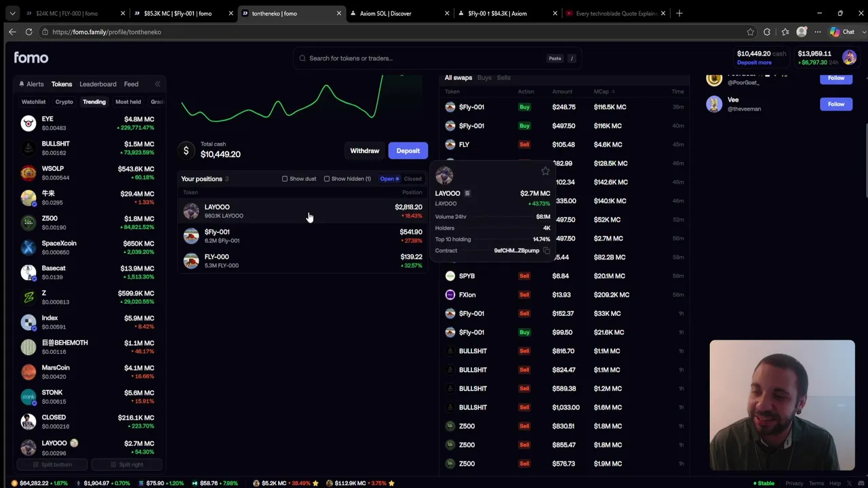Open the SpaceXcoin token icon
Screen dimensions: 868x488
pos(28,247)
